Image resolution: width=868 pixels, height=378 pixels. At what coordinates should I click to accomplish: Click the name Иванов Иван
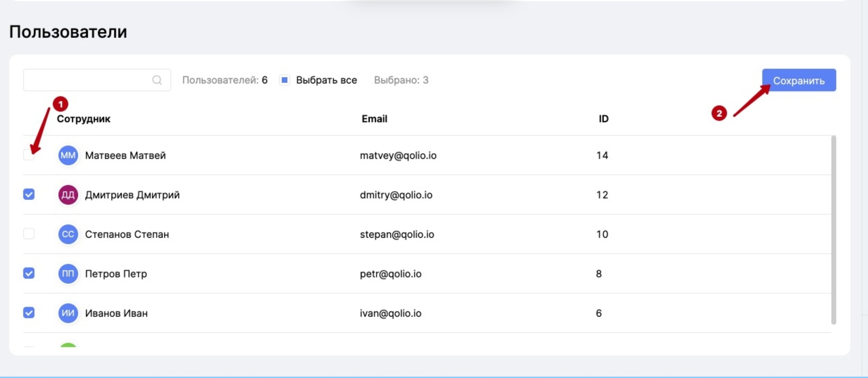[x=116, y=313]
